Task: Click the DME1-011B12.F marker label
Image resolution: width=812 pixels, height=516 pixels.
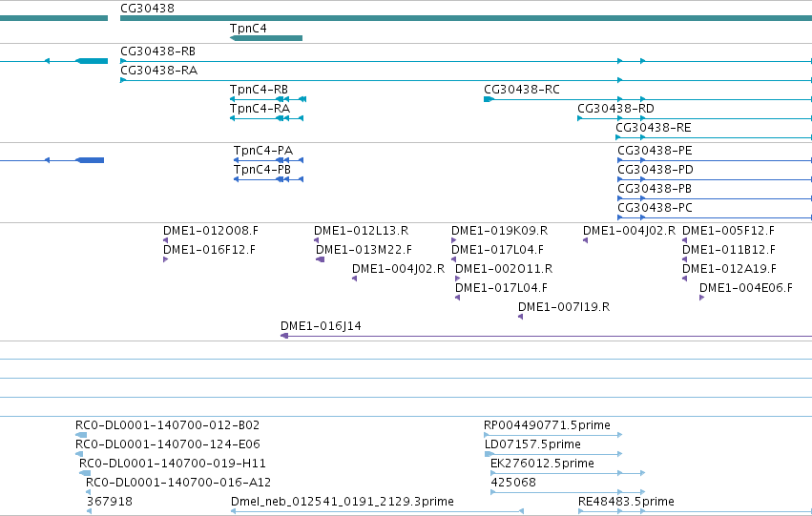Action: [x=729, y=250]
